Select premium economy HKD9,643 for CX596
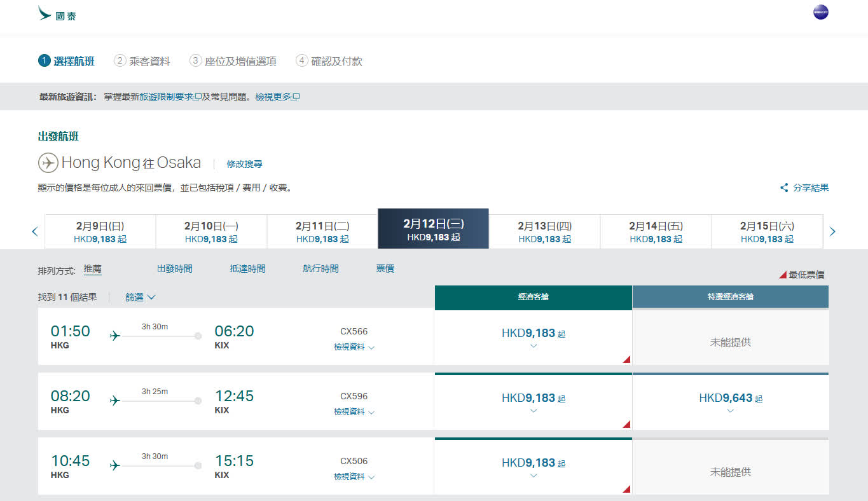The image size is (868, 501). coord(730,401)
